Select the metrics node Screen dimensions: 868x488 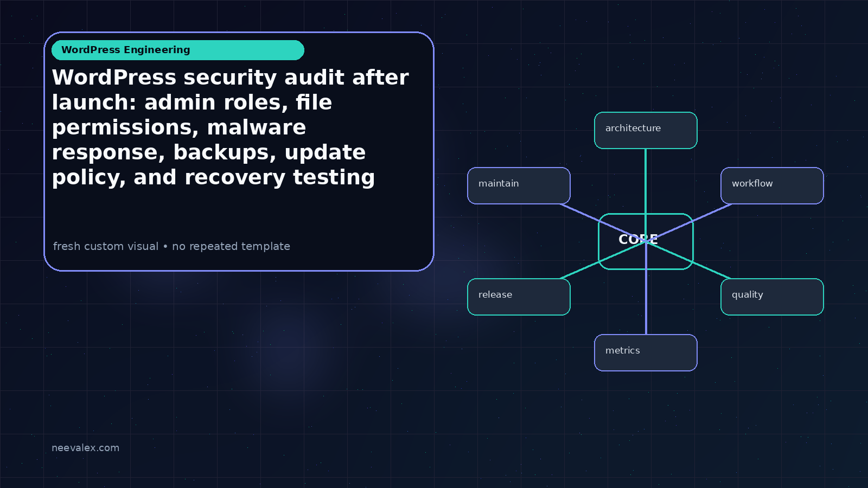[x=646, y=352]
